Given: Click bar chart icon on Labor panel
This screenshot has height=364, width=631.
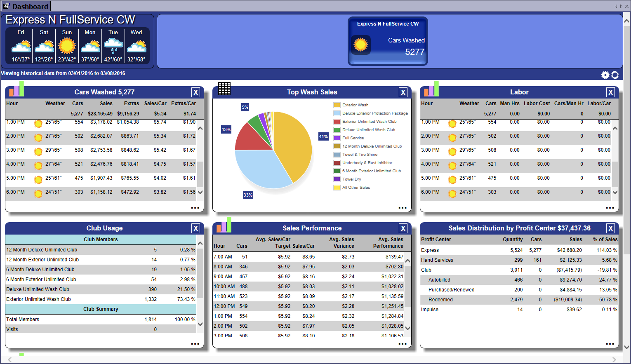Looking at the screenshot, I should click(431, 89).
